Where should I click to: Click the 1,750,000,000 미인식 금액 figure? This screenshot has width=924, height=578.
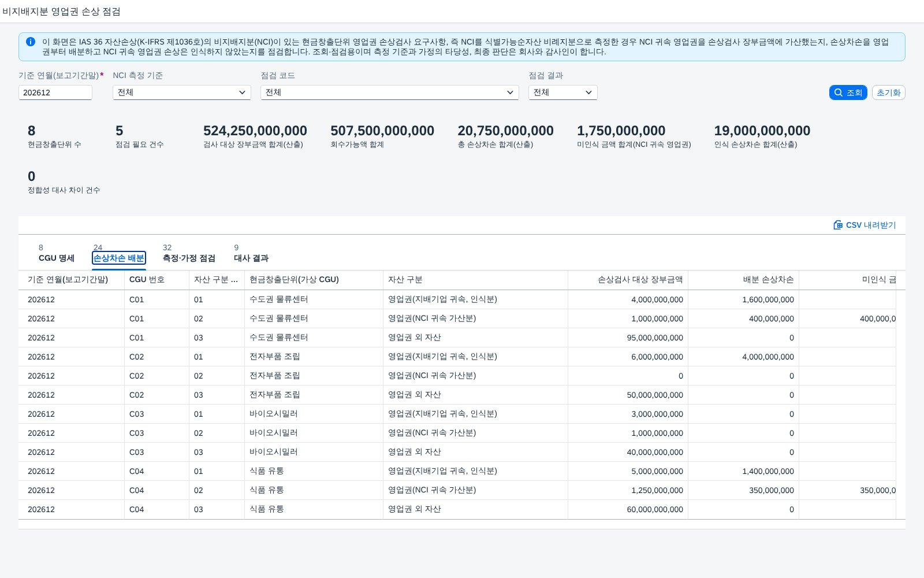[621, 131]
